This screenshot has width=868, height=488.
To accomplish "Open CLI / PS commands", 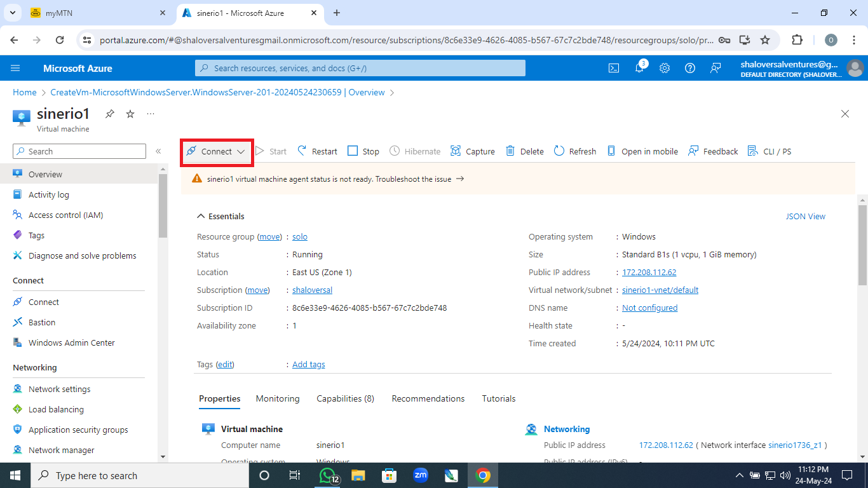I will (x=770, y=151).
